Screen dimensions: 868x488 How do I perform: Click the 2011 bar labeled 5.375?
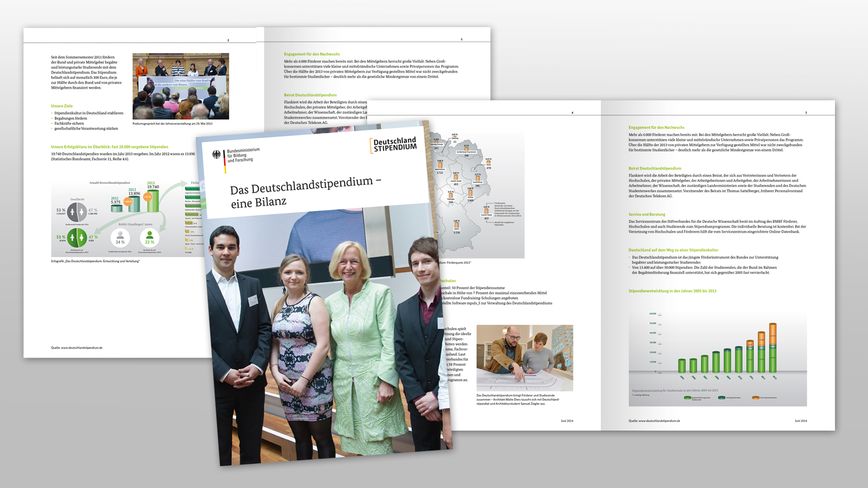[x=117, y=208]
